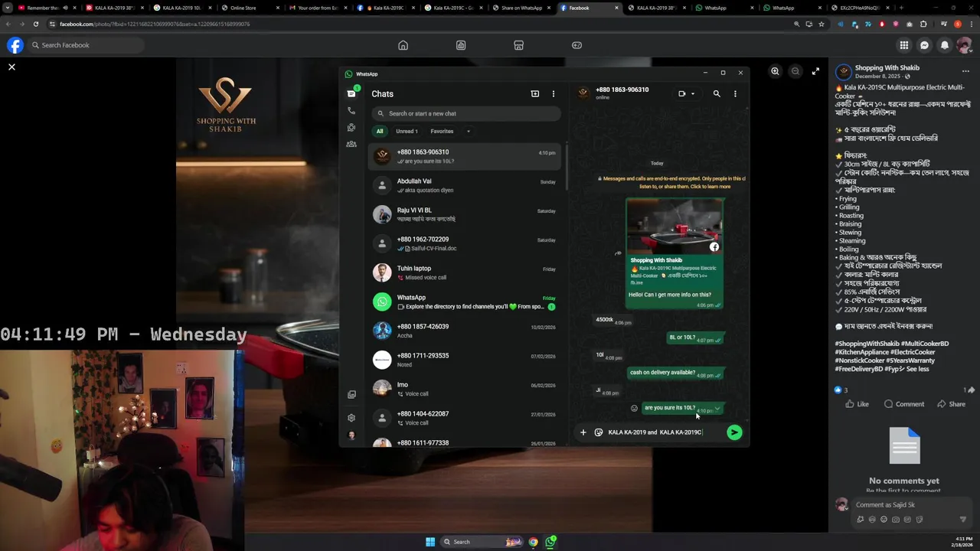Zoom in on the Facebook photo

click(775, 71)
